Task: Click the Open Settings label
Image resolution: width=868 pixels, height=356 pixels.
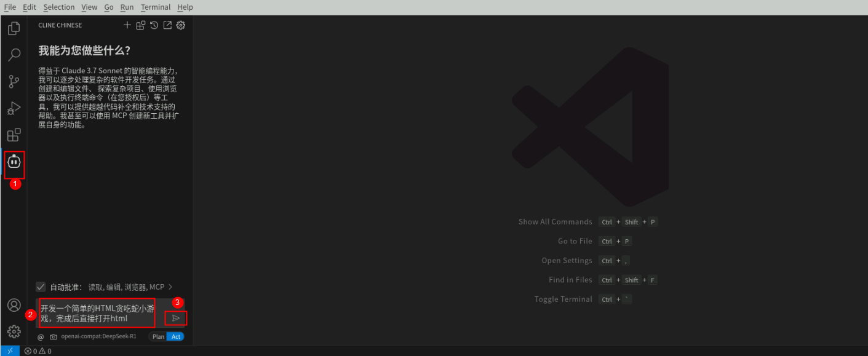Action: [567, 261]
